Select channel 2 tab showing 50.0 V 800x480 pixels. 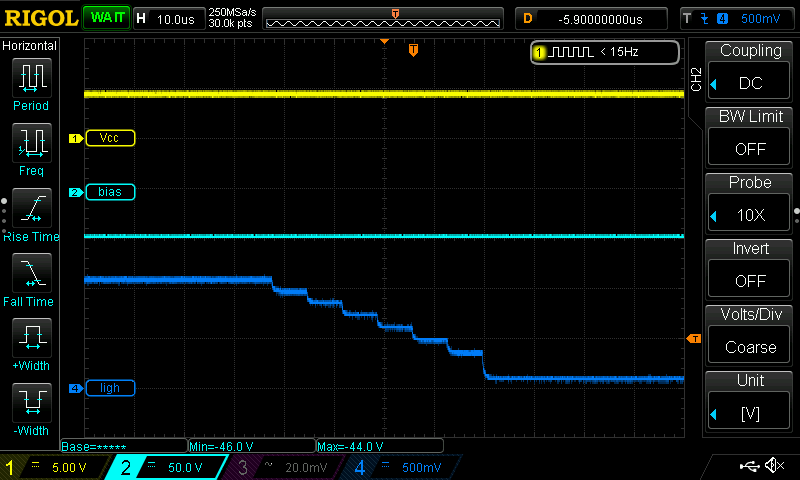[168, 467]
